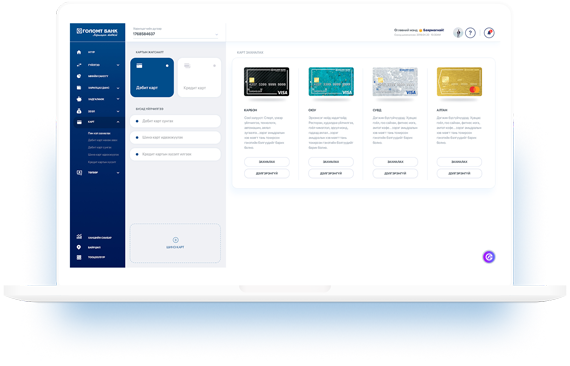
Task: Click the card icon on Дебит карт tile
Action: (x=139, y=66)
